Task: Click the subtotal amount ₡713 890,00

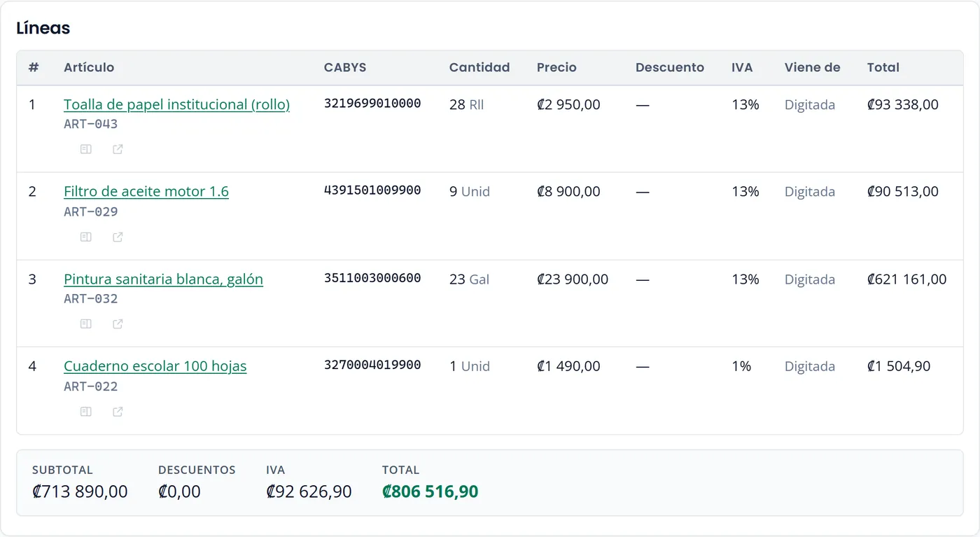Action: (80, 491)
